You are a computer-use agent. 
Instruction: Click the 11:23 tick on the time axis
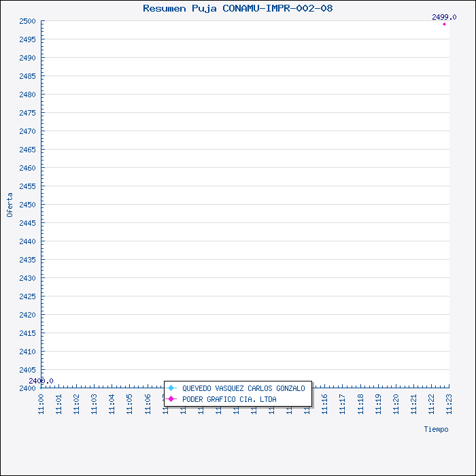pos(449,403)
